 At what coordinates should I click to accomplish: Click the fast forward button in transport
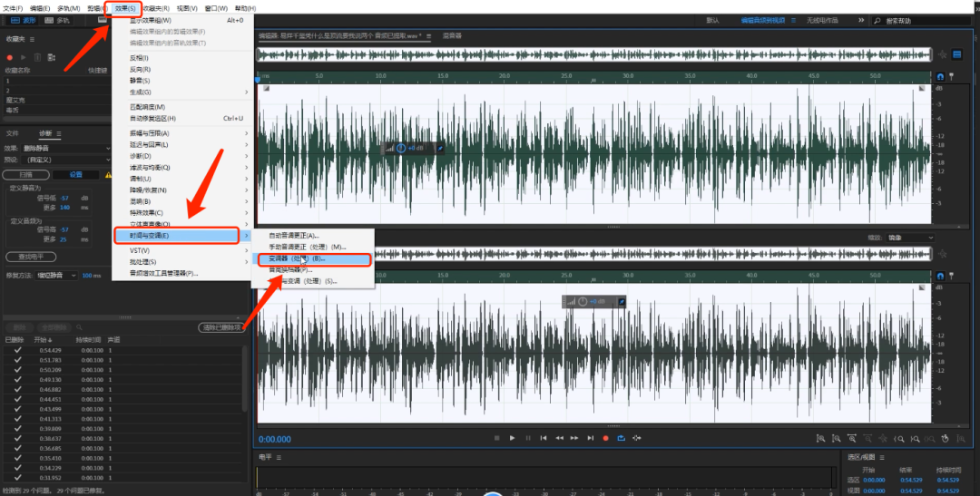[x=574, y=438]
